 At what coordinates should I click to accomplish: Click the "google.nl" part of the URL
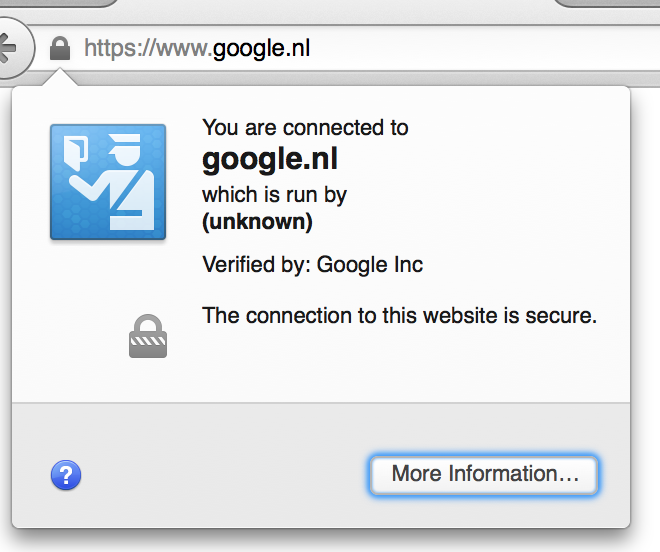[x=261, y=49]
